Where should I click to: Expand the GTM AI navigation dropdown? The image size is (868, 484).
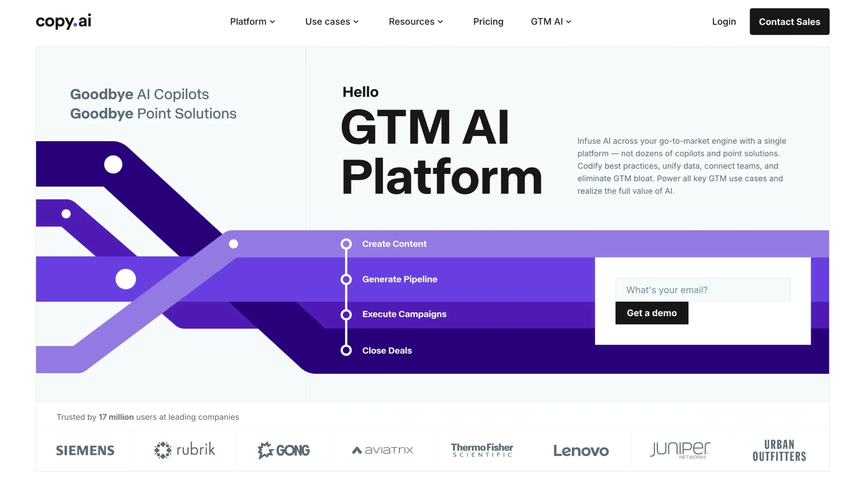(x=549, y=21)
